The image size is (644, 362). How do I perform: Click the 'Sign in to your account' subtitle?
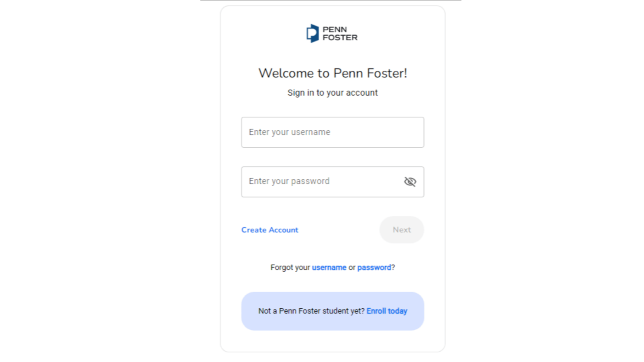pyautogui.click(x=333, y=93)
